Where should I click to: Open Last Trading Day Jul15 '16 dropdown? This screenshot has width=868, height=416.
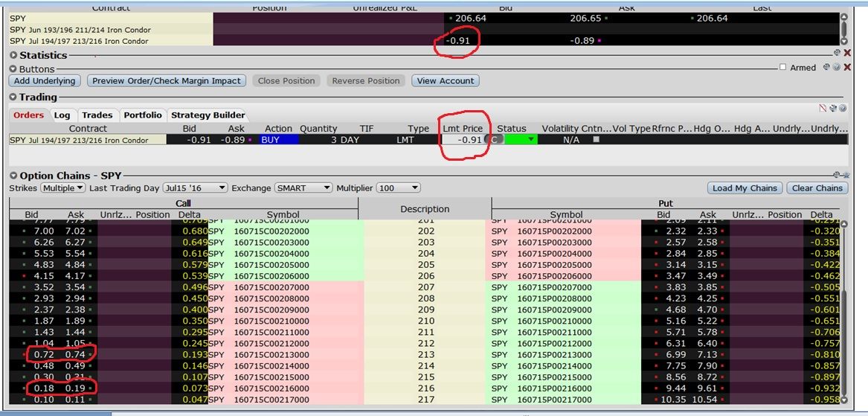(x=196, y=188)
